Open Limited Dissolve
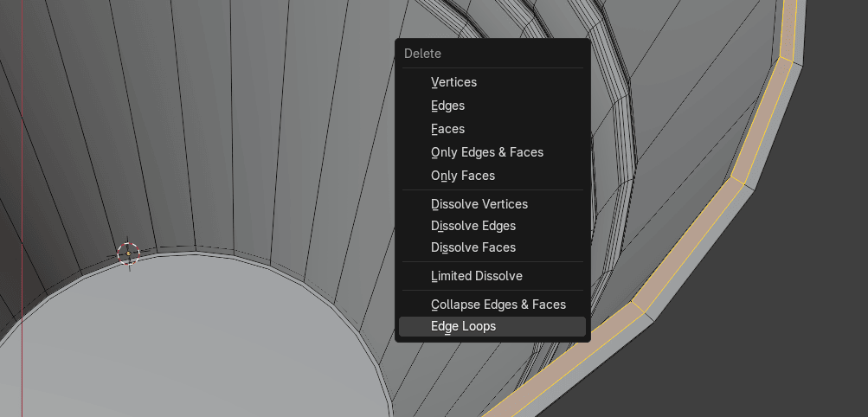This screenshot has width=868, height=417. click(x=476, y=276)
